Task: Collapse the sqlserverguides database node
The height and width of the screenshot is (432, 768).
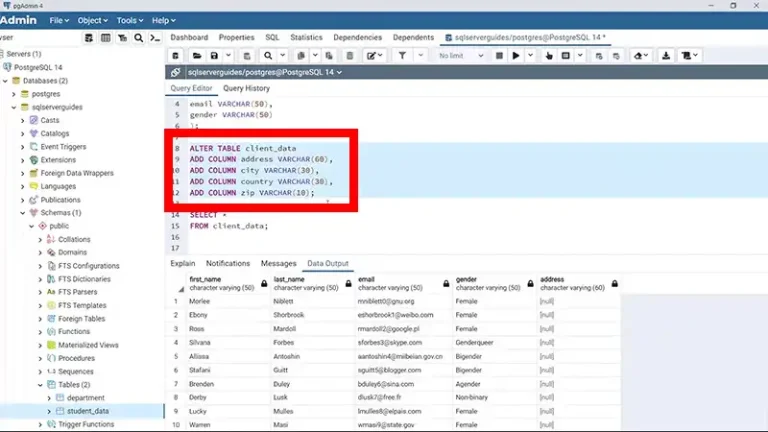Action: pyautogui.click(x=14, y=107)
